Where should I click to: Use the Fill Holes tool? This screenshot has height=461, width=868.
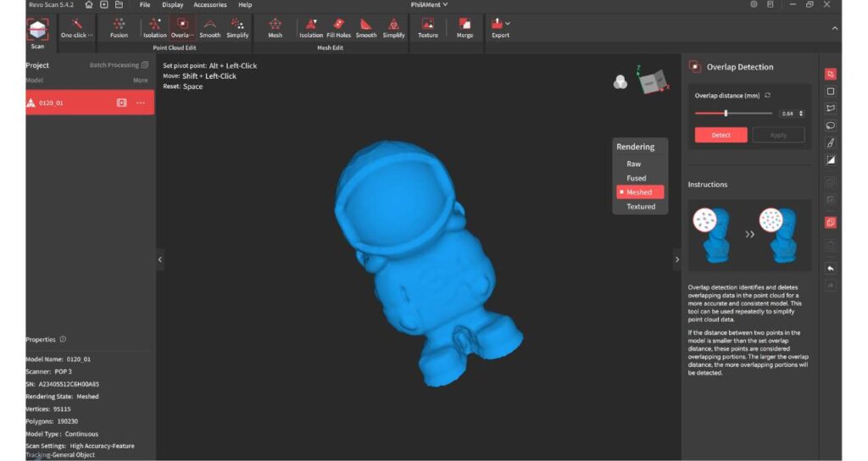click(339, 28)
